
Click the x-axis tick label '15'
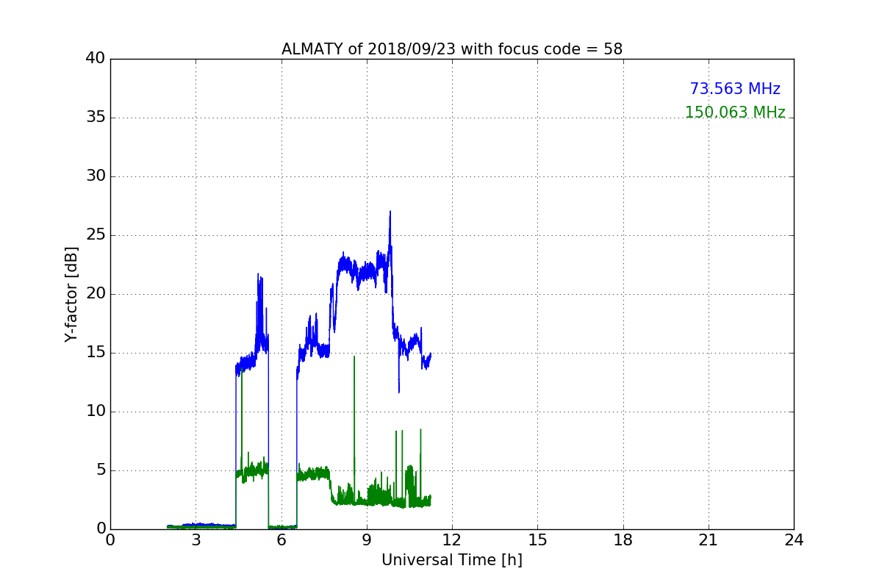[537, 540]
